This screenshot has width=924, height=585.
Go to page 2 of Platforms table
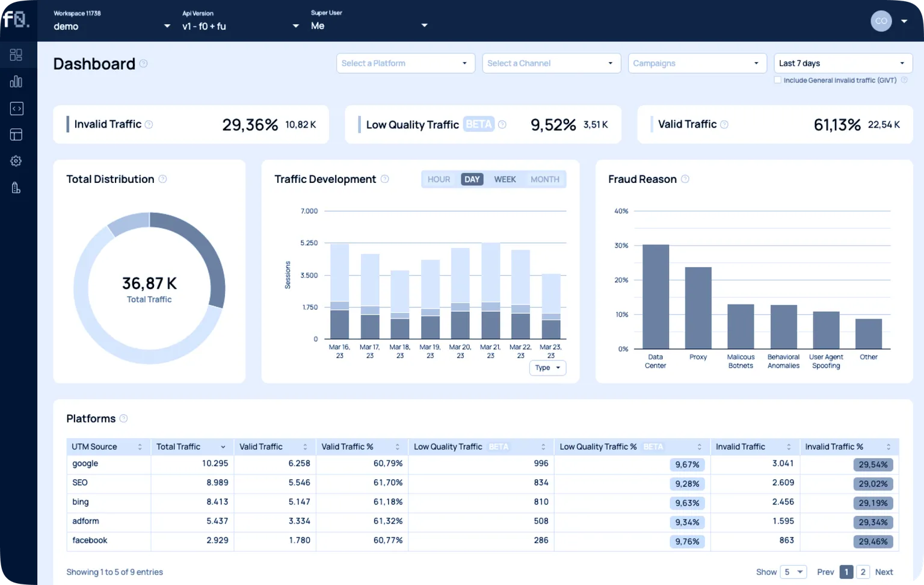pos(863,572)
